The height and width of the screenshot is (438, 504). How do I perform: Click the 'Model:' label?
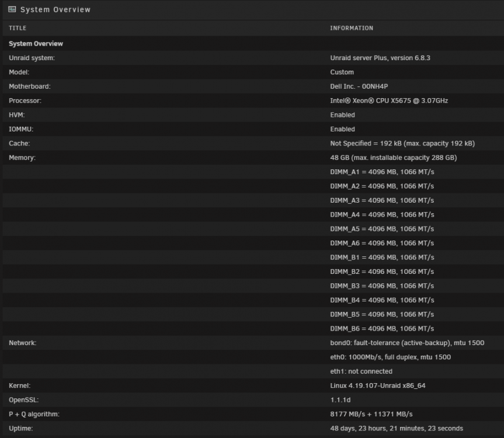(19, 72)
